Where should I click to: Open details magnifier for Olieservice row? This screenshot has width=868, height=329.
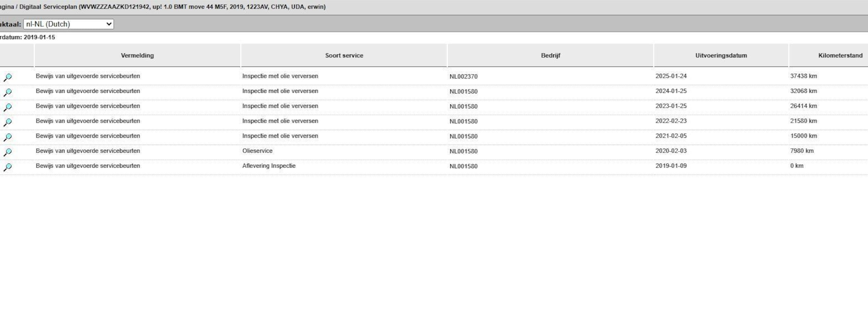click(8, 152)
